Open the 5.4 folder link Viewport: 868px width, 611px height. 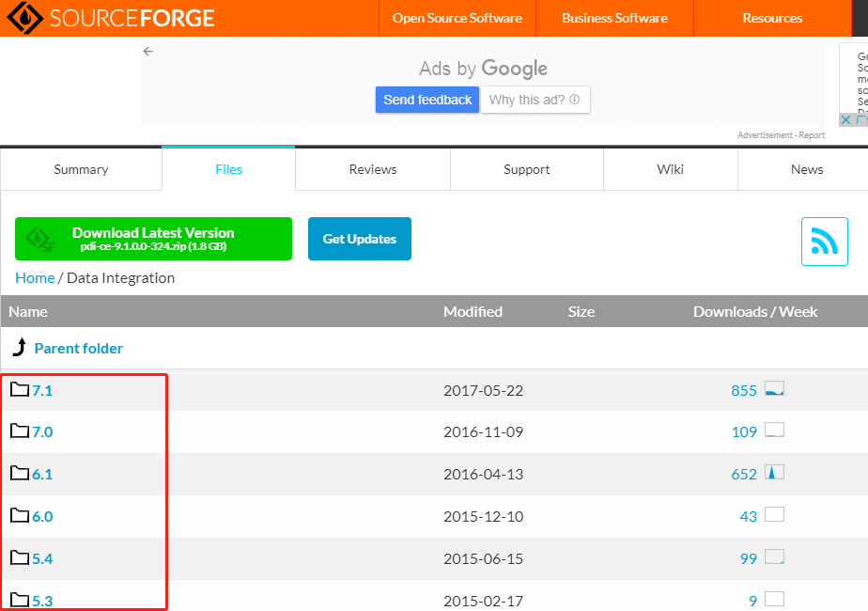(42, 558)
